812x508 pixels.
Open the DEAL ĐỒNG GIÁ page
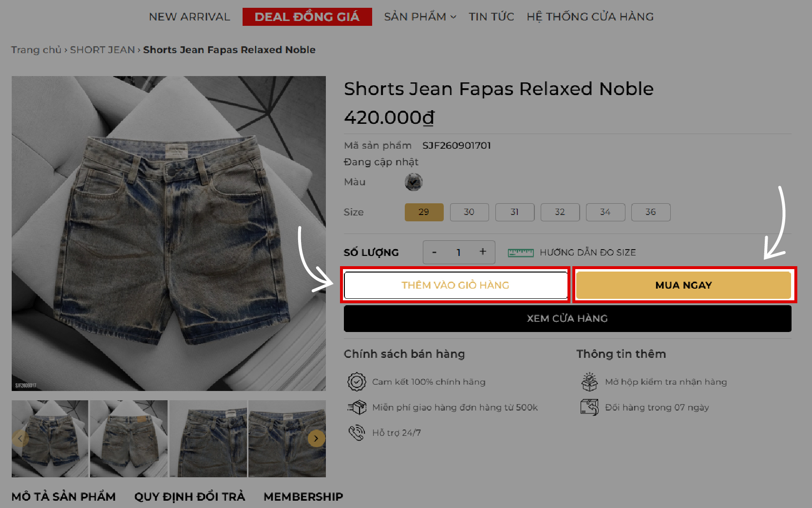pyautogui.click(x=307, y=17)
